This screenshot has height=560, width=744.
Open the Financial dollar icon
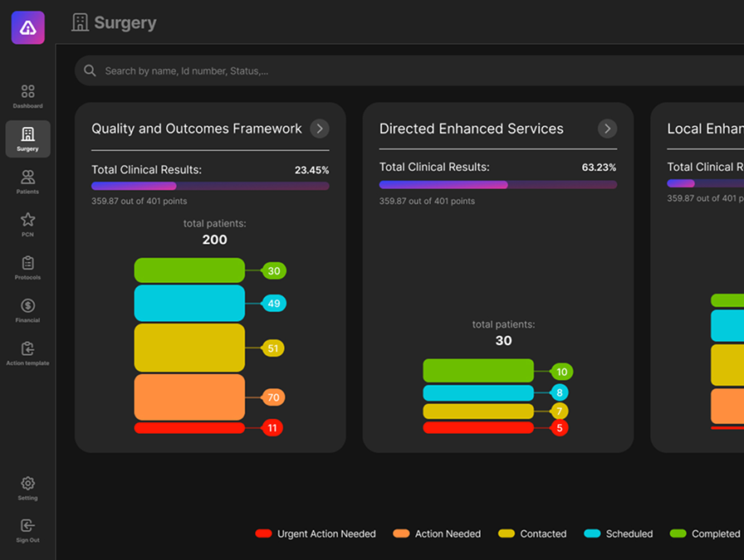click(x=27, y=306)
